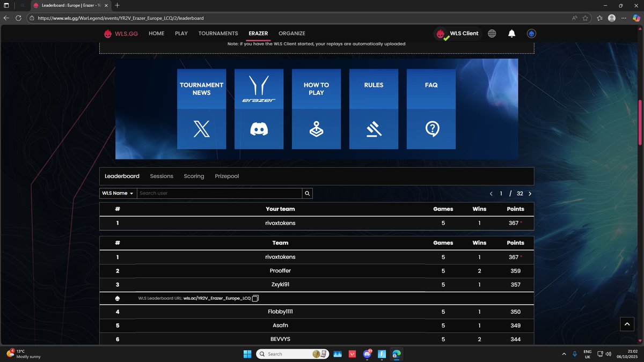Click the current page number 1 field
Viewport: 644px width, 362px height.
click(501, 194)
